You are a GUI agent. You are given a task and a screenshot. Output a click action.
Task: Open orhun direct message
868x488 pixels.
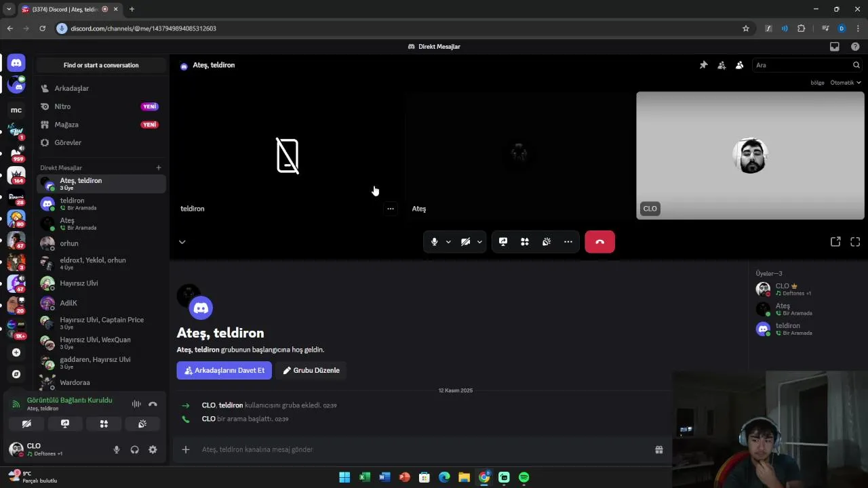click(101, 243)
